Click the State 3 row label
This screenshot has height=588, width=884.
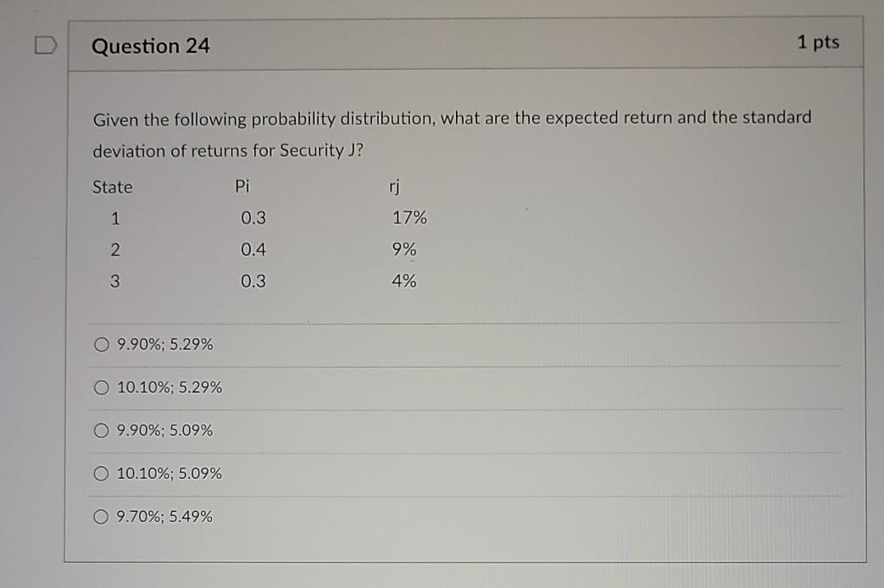115,280
